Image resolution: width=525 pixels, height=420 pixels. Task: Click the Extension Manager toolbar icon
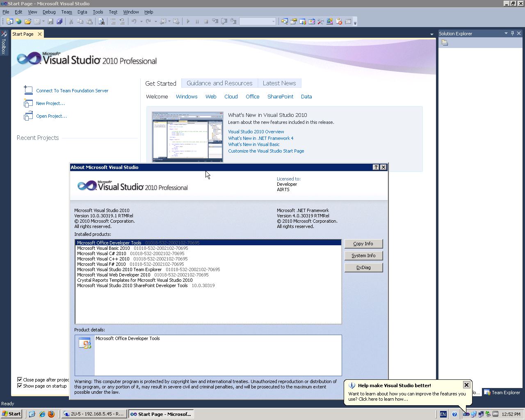(x=330, y=21)
